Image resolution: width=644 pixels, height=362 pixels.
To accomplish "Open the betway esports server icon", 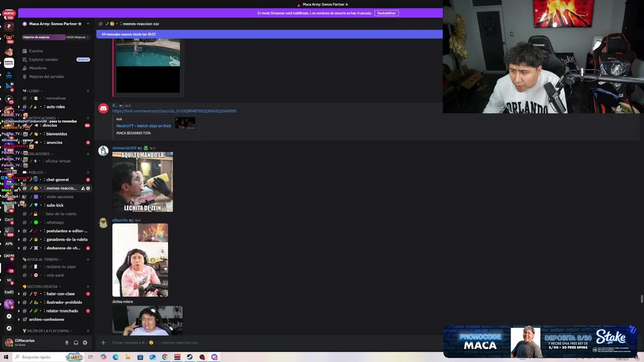I will tap(9, 63).
